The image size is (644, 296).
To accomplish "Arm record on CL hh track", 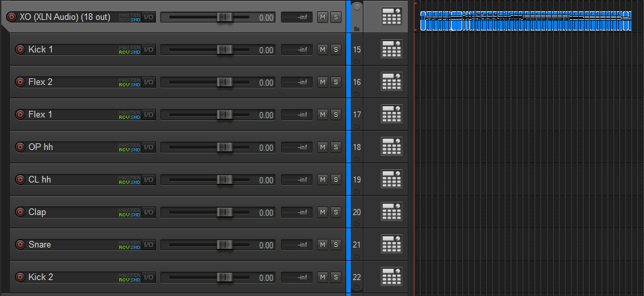I will [20, 180].
